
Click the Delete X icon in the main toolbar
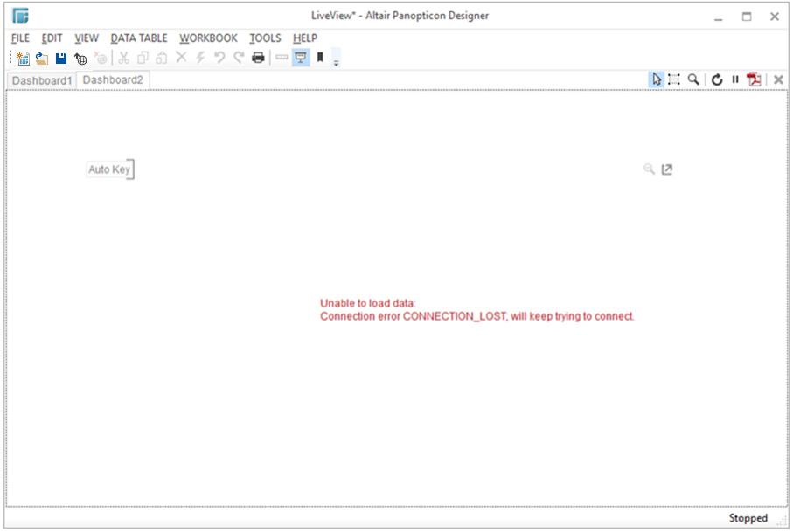pyautogui.click(x=181, y=57)
